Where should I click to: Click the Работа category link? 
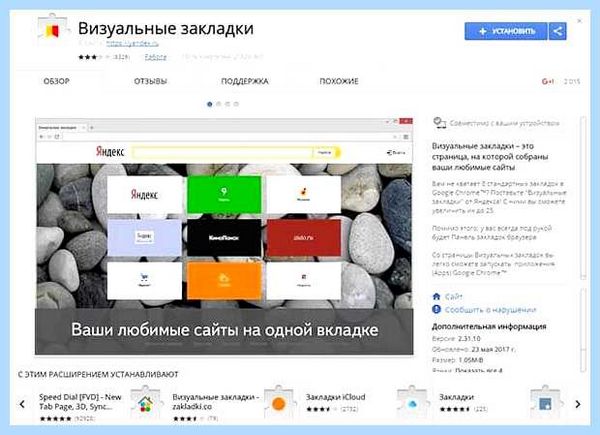156,57
